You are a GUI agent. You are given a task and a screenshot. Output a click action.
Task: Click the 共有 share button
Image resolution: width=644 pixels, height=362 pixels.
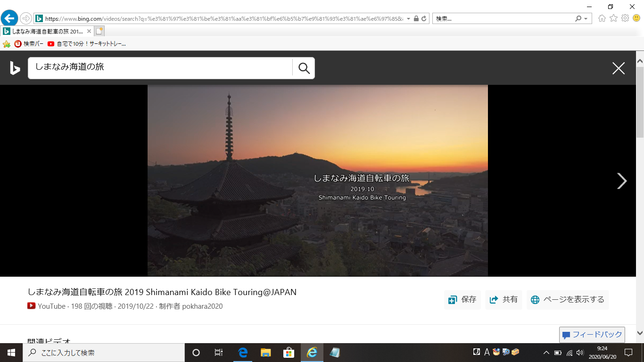pos(504,300)
